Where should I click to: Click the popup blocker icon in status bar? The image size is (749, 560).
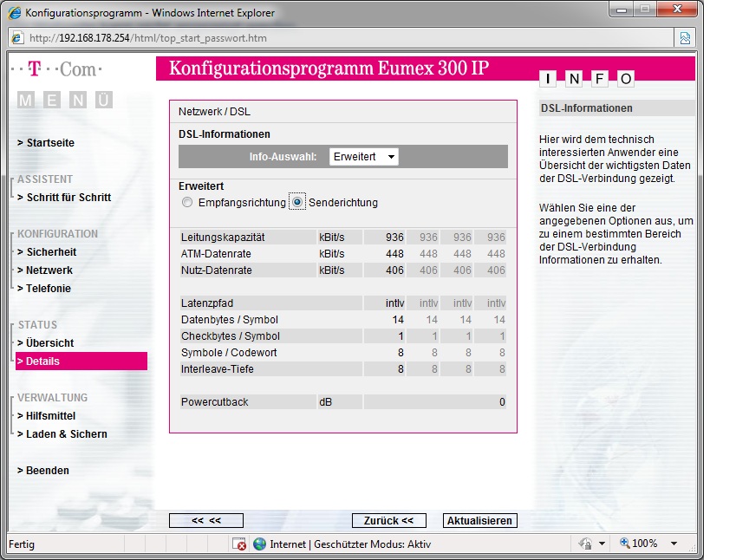pyautogui.click(x=239, y=544)
